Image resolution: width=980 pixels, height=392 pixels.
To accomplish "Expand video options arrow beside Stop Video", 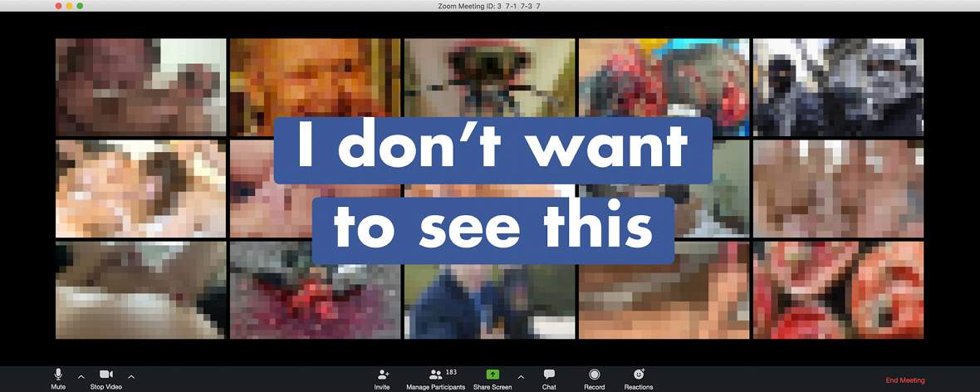I will click(131, 376).
